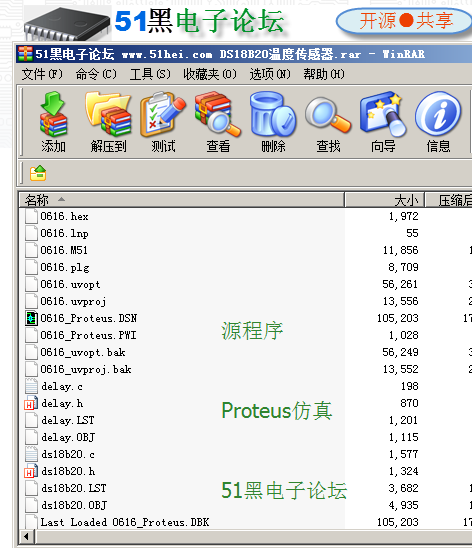Select the delay.h header file icon
Viewport: 472px width, 548px height.
coord(31,403)
